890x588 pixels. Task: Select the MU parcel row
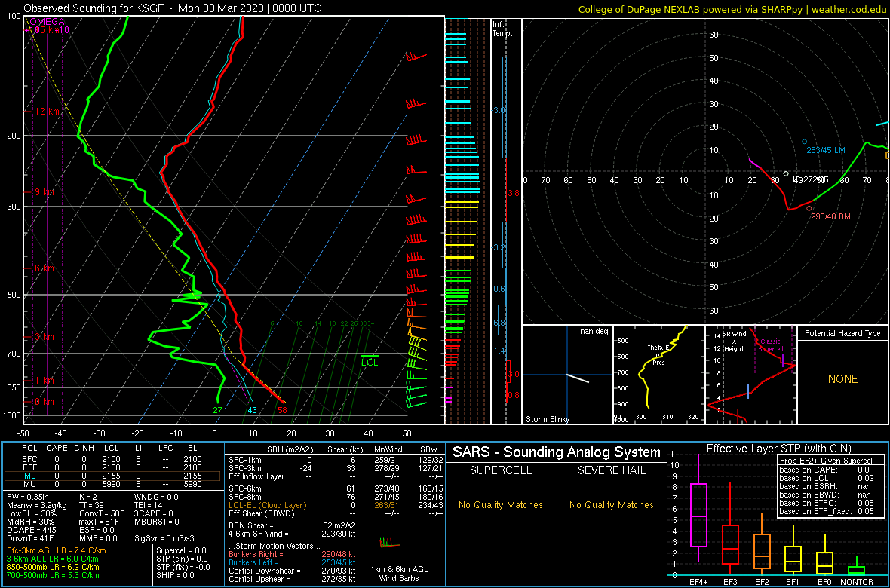click(112, 484)
